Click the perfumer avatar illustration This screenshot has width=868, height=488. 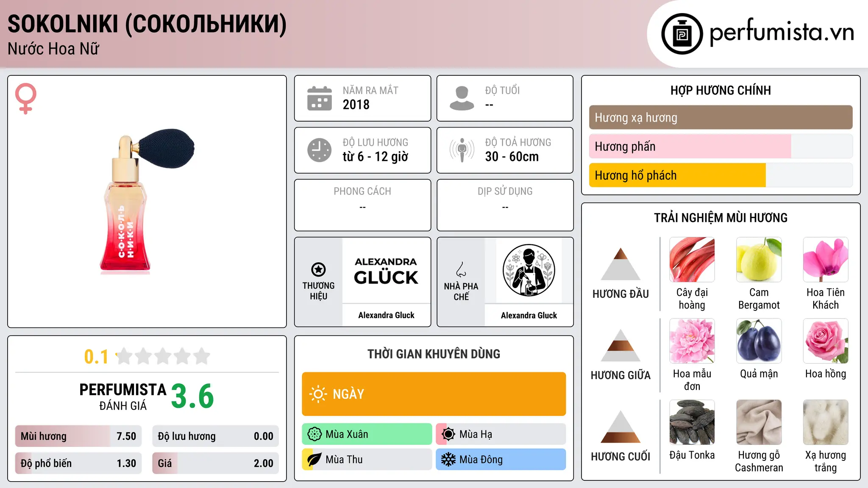click(x=529, y=270)
